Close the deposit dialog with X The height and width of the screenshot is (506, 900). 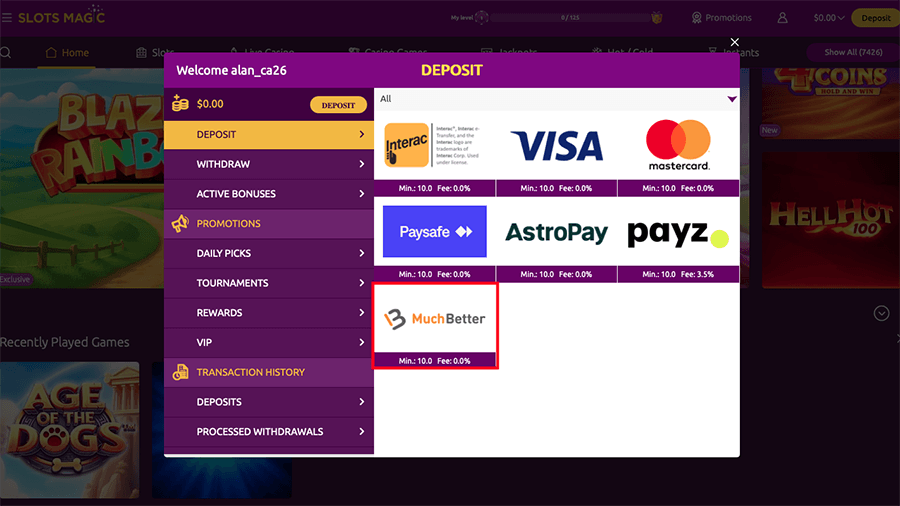(734, 42)
